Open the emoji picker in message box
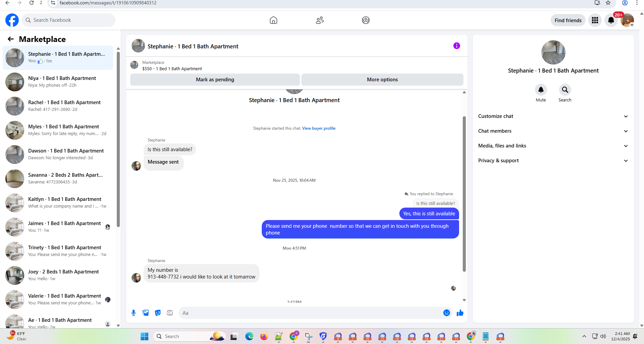The image size is (644, 344). click(x=446, y=313)
